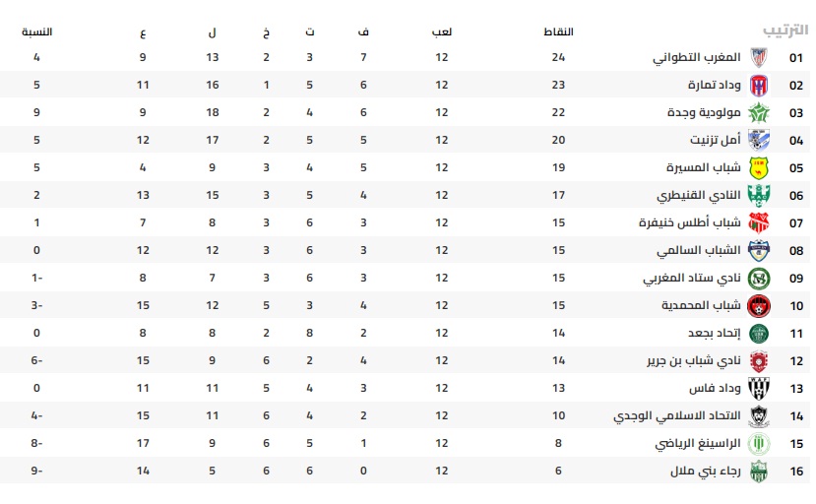The width and height of the screenshot is (816, 504).
Task: Click the أمل تزنيت team logo
Action: pos(758,140)
